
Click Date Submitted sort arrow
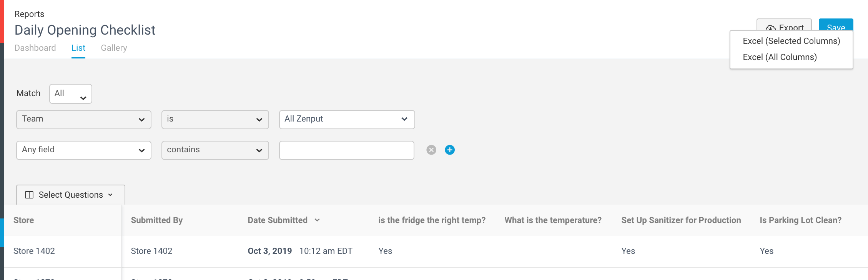click(x=317, y=220)
